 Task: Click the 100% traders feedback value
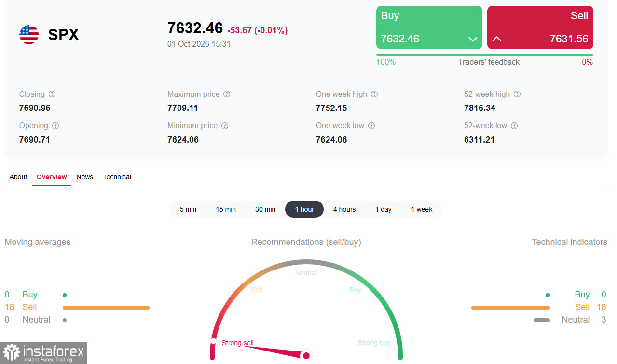386,62
